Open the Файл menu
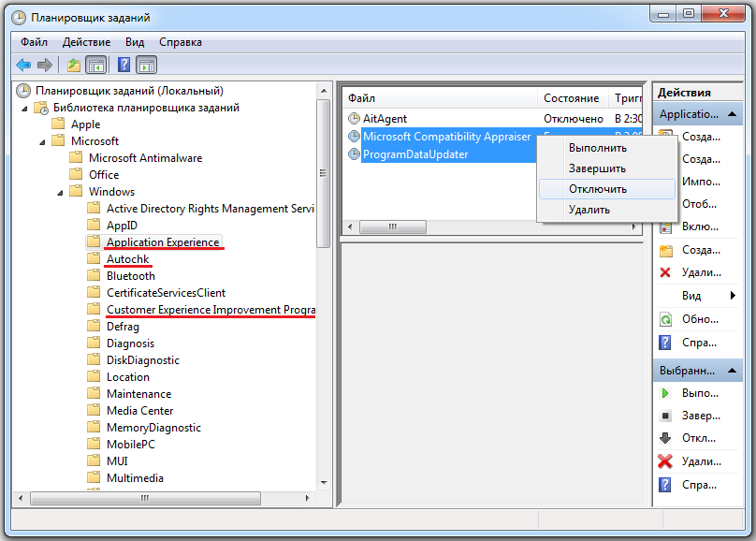This screenshot has height=541, width=756. tap(34, 42)
